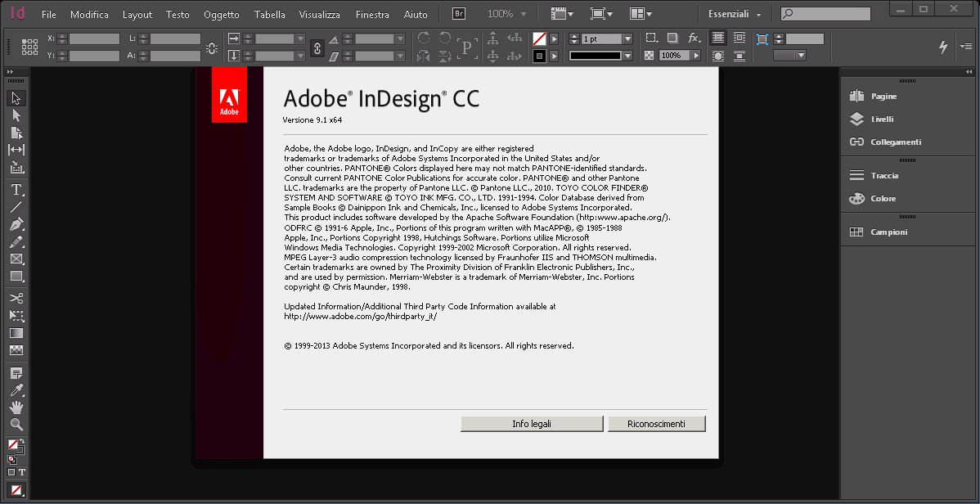Click the Rotate 90° counter-clockwise icon
This screenshot has width=980, height=504.
445,38
